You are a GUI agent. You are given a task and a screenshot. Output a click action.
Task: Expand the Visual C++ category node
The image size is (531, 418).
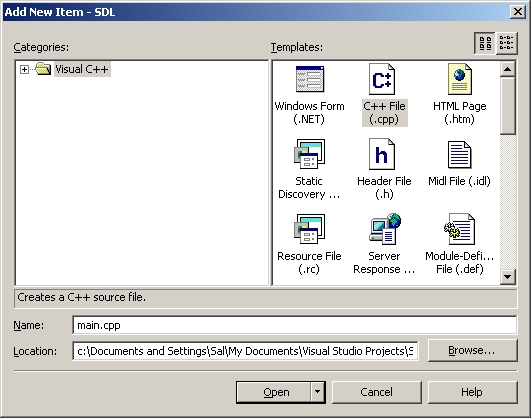(x=24, y=69)
